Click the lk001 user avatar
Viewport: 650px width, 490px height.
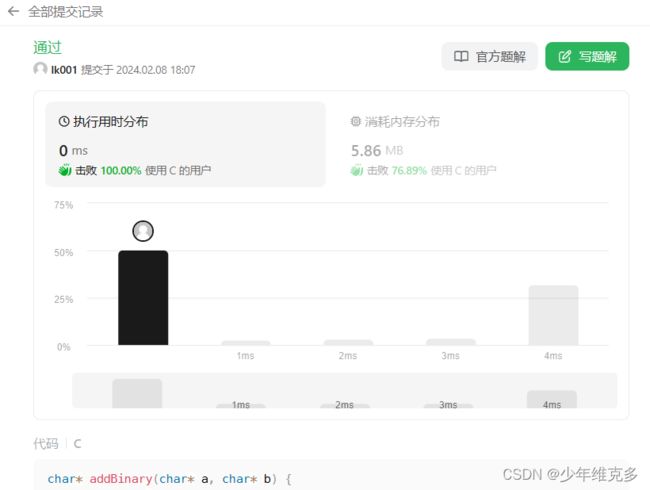(40, 69)
